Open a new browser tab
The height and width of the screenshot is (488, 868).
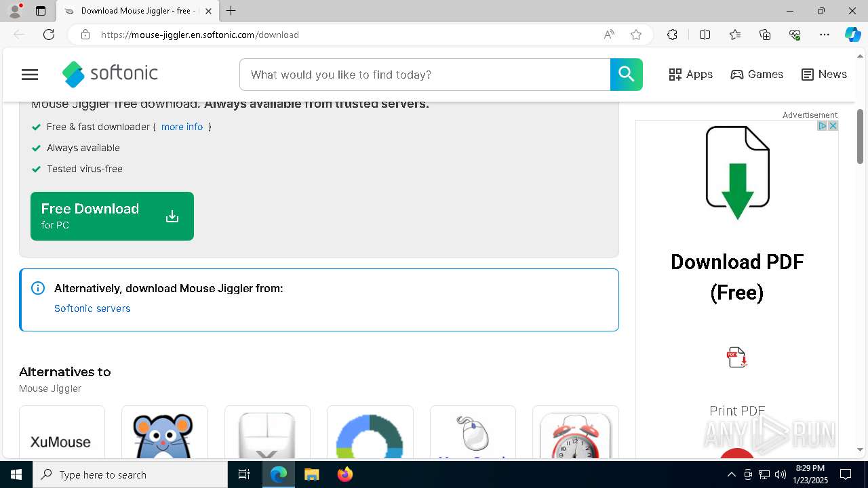[231, 11]
